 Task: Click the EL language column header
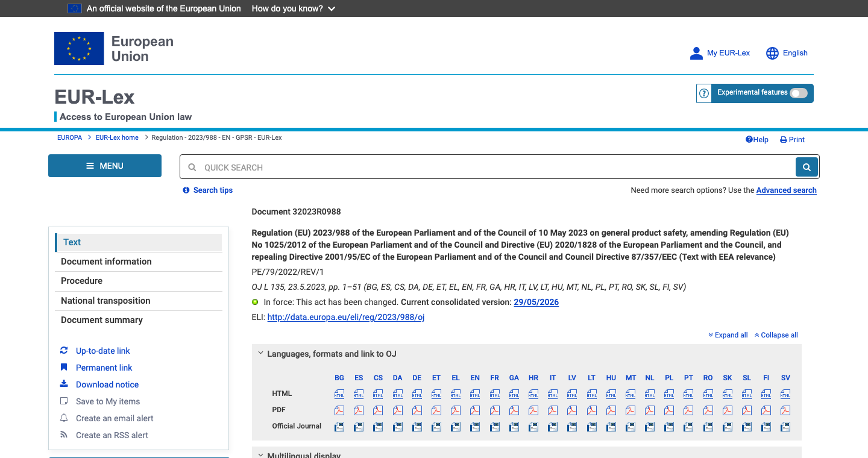pyautogui.click(x=456, y=378)
